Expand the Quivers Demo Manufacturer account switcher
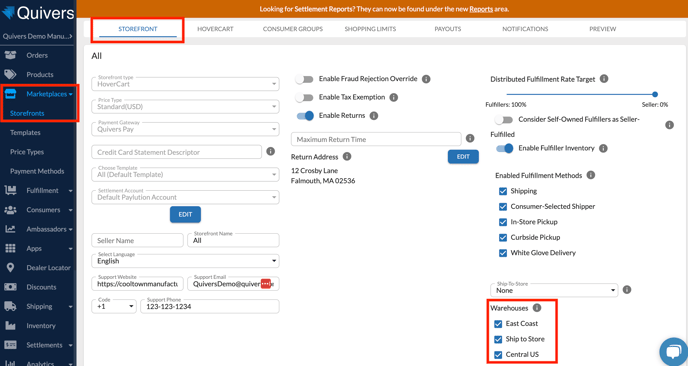The width and height of the screenshot is (688, 366). point(38,36)
